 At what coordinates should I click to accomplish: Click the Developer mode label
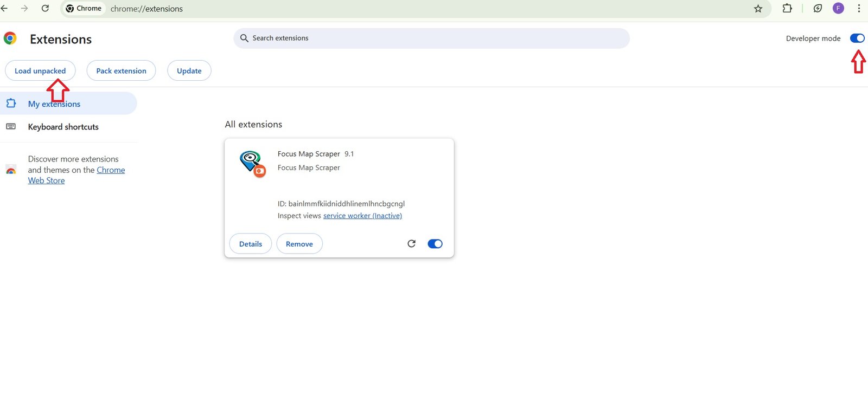point(813,38)
